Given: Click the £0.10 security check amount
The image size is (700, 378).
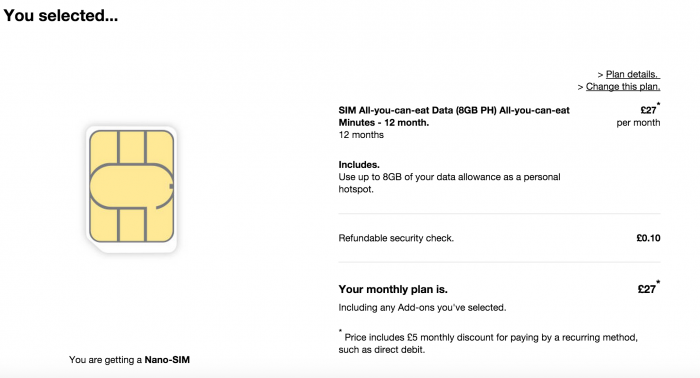Looking at the screenshot, I should click(x=648, y=238).
